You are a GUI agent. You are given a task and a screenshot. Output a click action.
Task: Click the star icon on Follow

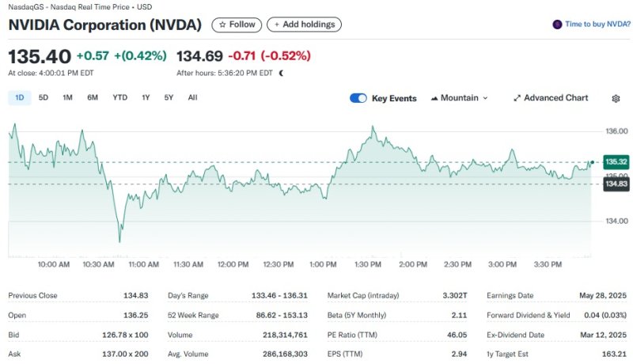pos(222,25)
